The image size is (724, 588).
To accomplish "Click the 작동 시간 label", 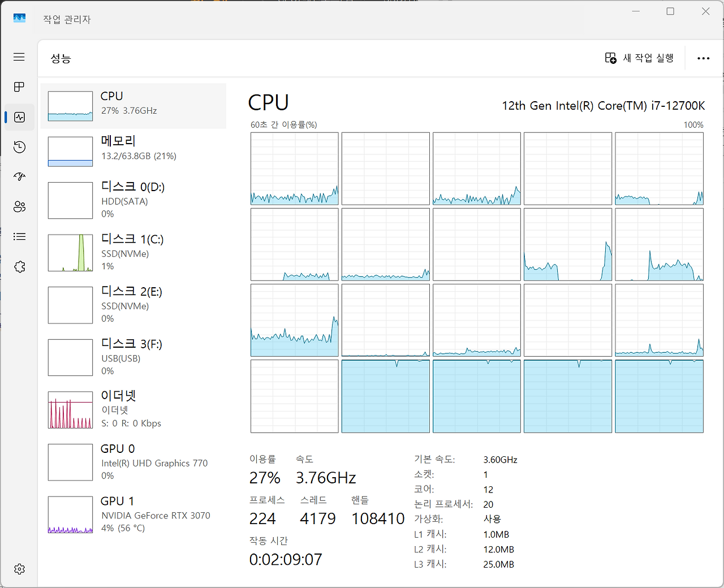I will [x=269, y=541].
